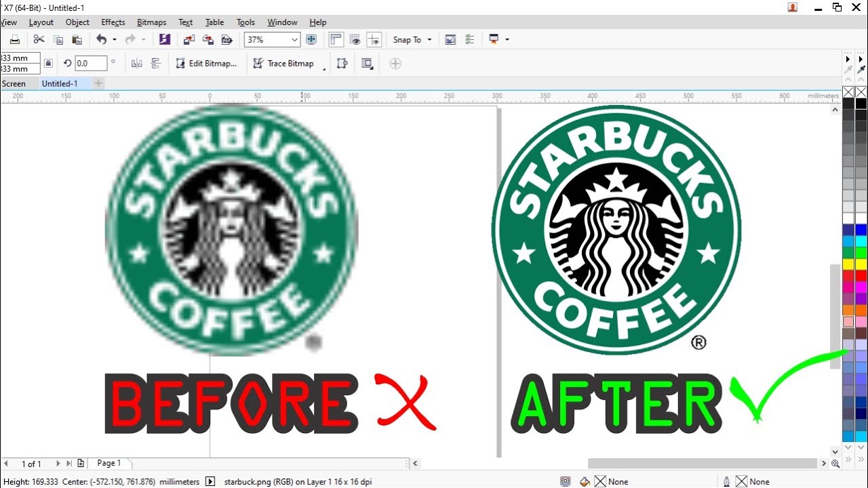Click the rotation angle input field
Viewport: 868px width, 488px height.
[91, 63]
